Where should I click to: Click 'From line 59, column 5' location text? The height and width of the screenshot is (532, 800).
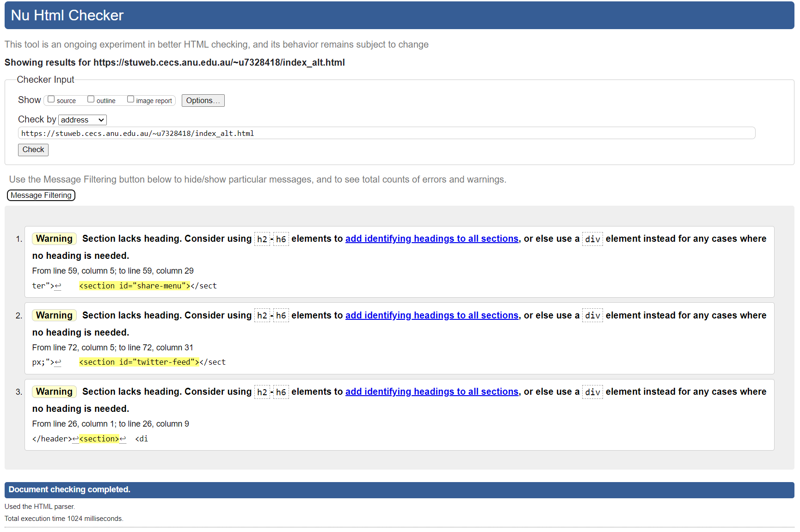(x=113, y=271)
